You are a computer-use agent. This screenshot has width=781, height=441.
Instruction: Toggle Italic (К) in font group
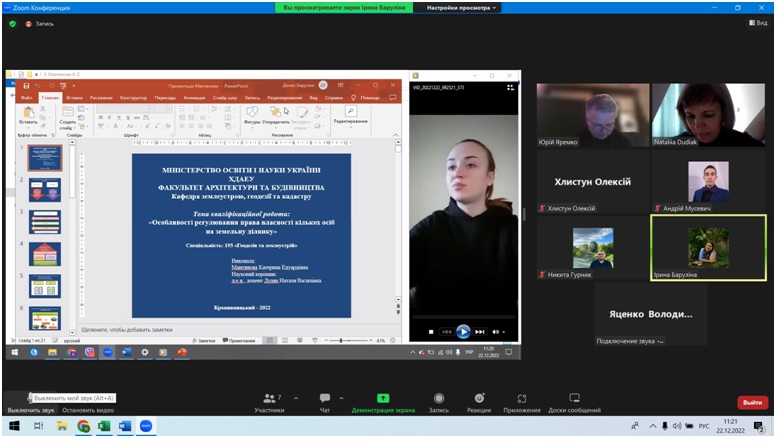(x=110, y=118)
